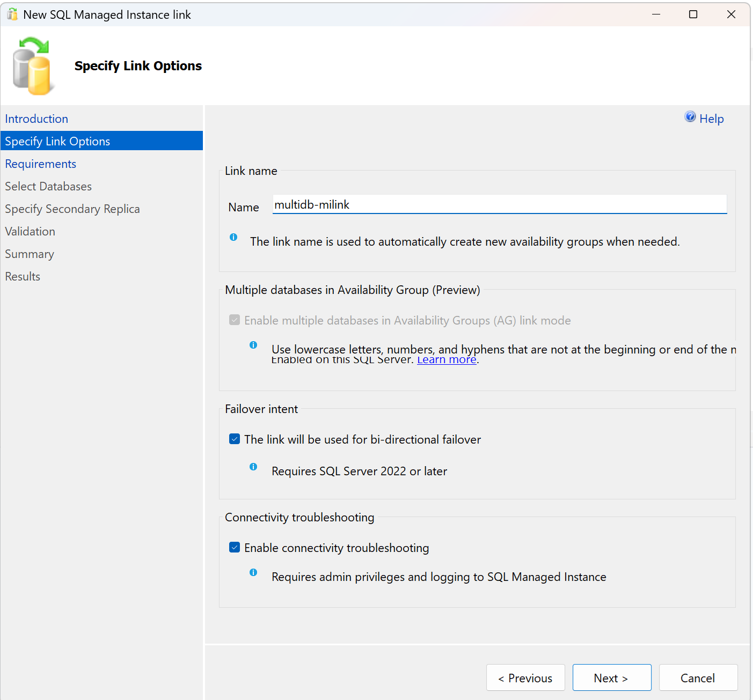
Task: Click the info icon beside link name note
Action: [233, 237]
